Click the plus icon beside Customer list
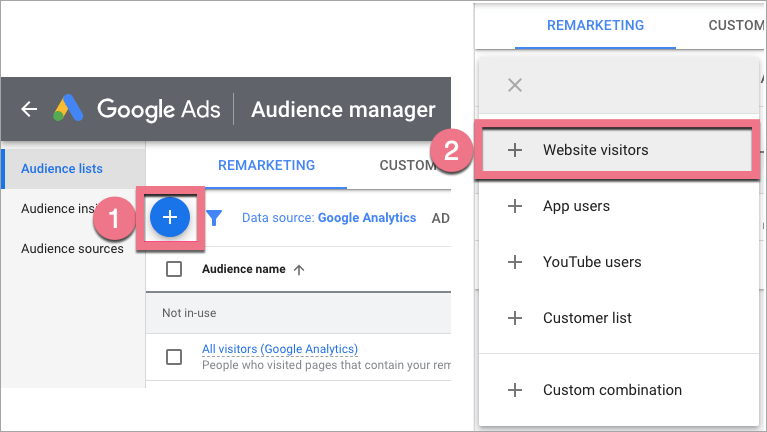Screen dimensions: 767x432 coord(515,318)
